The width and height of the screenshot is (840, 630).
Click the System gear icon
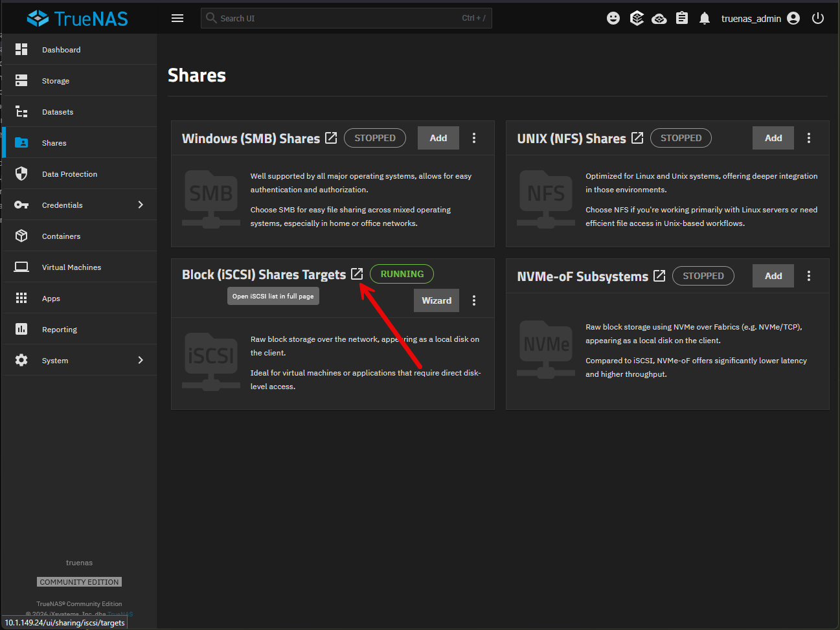coord(21,360)
